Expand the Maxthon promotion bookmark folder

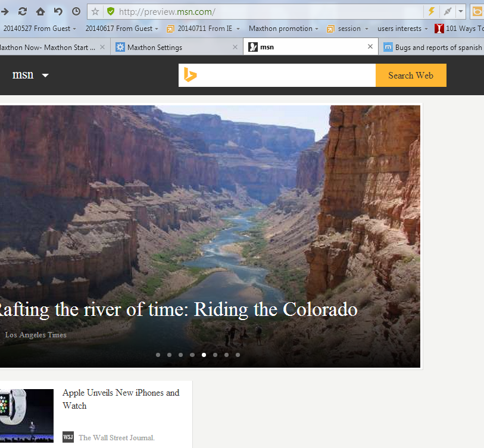click(283, 29)
